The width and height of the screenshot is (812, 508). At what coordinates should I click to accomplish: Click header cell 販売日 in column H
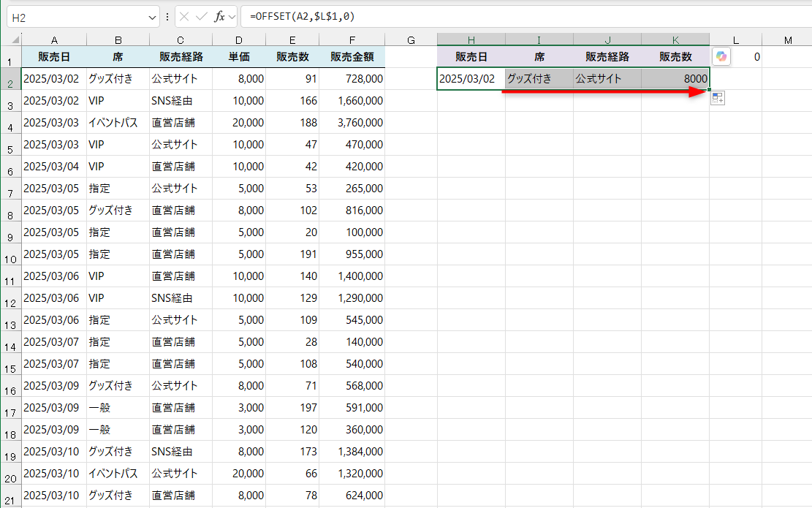(471, 57)
